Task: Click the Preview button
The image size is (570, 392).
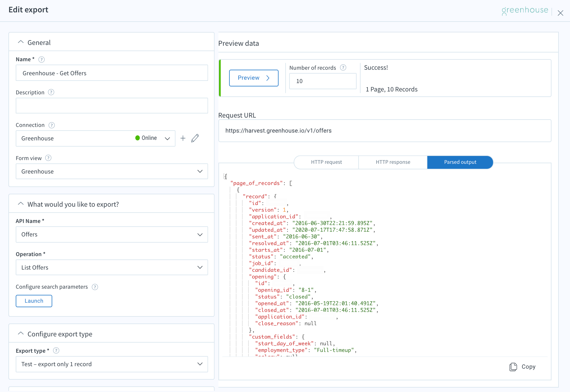Action: tap(254, 78)
